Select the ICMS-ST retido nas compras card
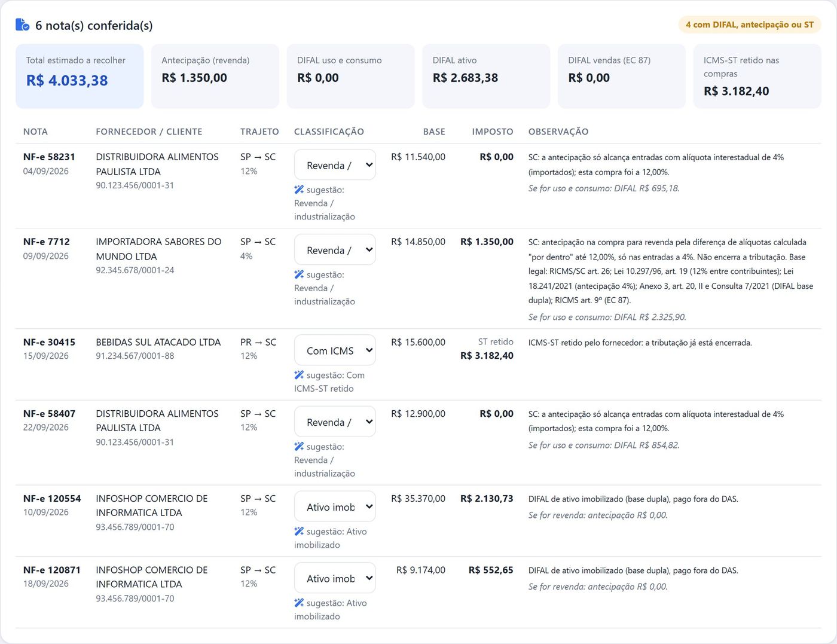Screen dimensions: 837x644 click(757, 76)
